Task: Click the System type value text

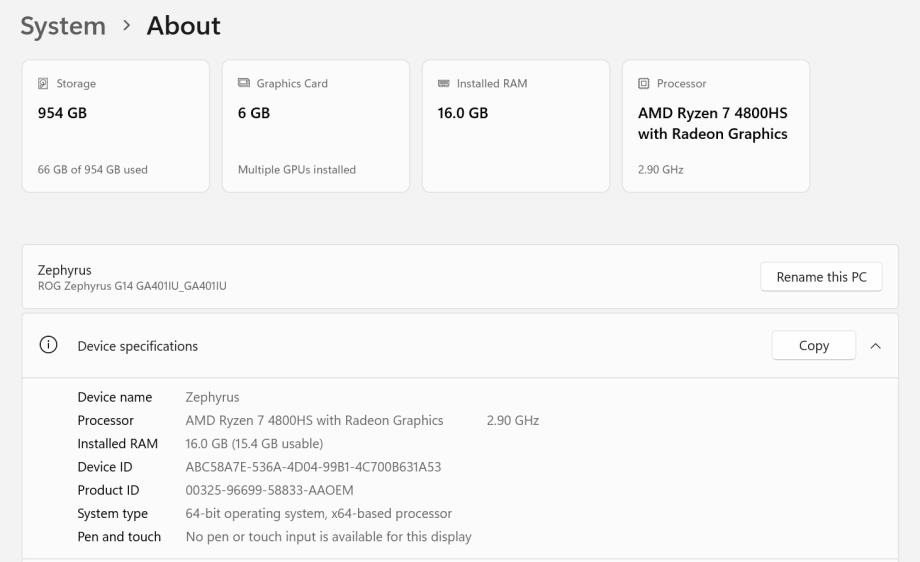Action: tap(318, 514)
